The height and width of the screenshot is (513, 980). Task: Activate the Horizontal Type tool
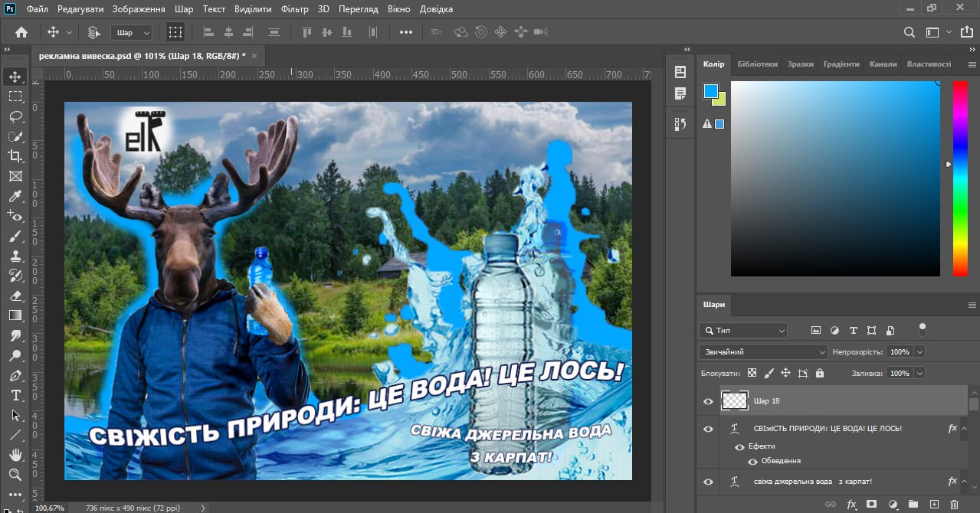pos(15,395)
